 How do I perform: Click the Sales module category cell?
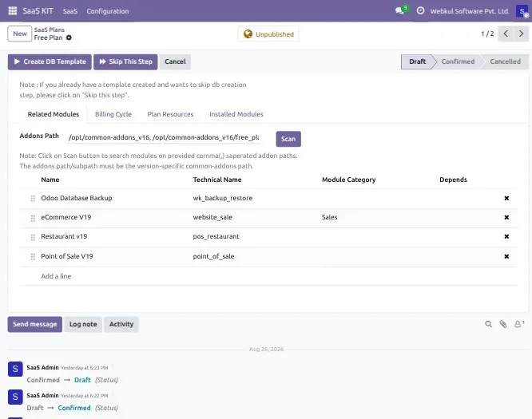[x=329, y=217]
